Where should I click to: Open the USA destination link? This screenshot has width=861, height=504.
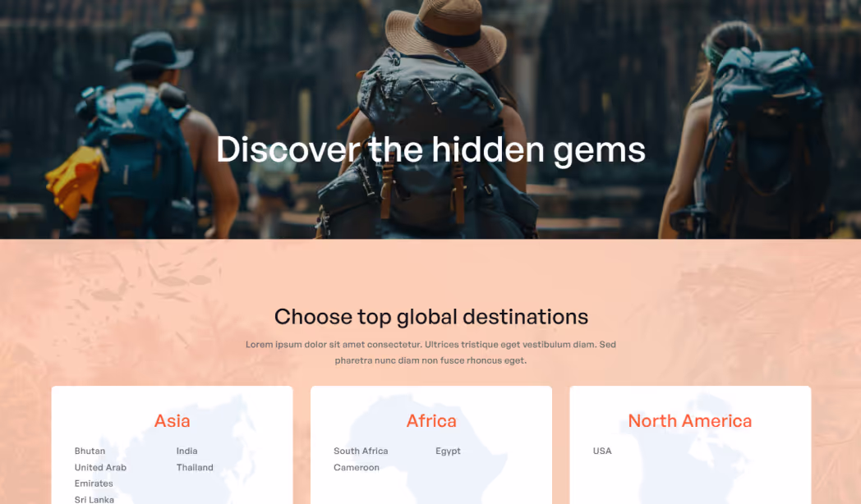(602, 451)
